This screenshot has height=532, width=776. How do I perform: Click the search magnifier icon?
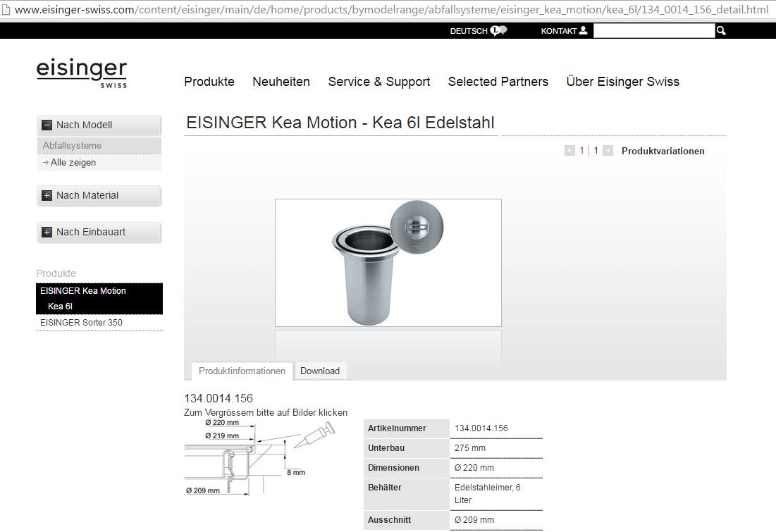coord(720,31)
